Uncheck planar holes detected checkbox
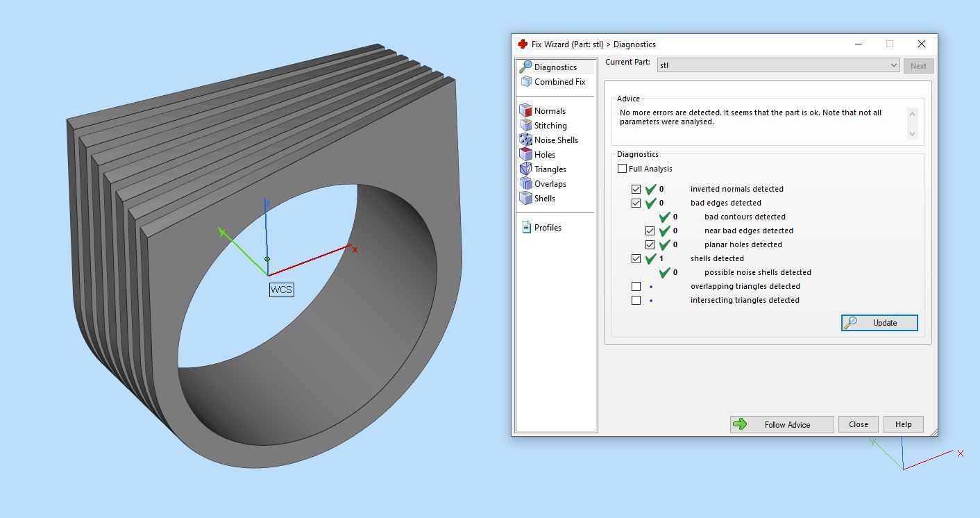980x518 pixels. 650,244
